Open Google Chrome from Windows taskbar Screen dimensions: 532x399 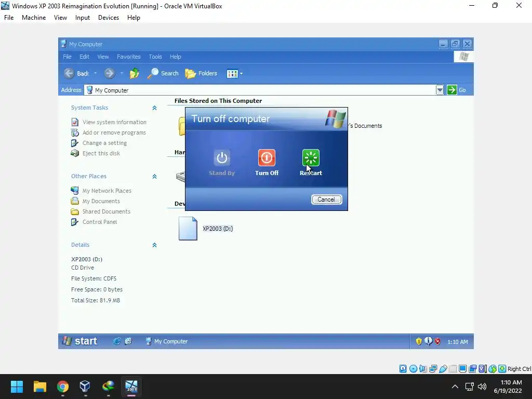63,386
